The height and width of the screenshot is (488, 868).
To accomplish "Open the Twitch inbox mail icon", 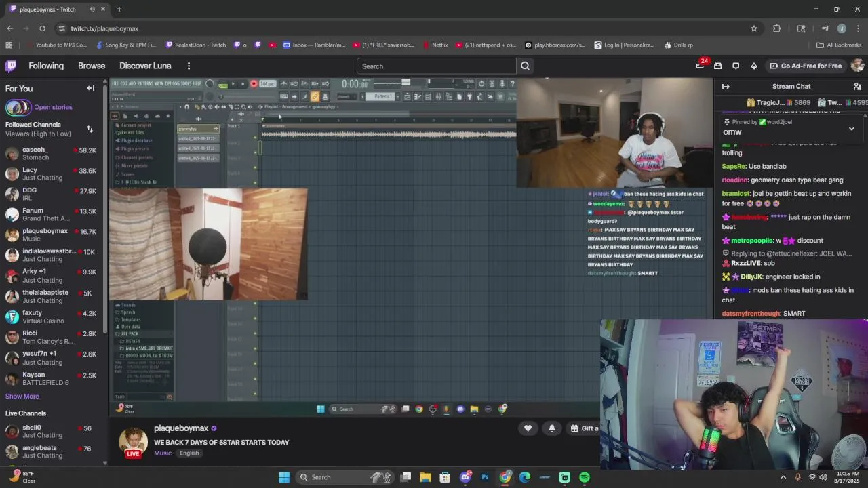I will (x=717, y=66).
